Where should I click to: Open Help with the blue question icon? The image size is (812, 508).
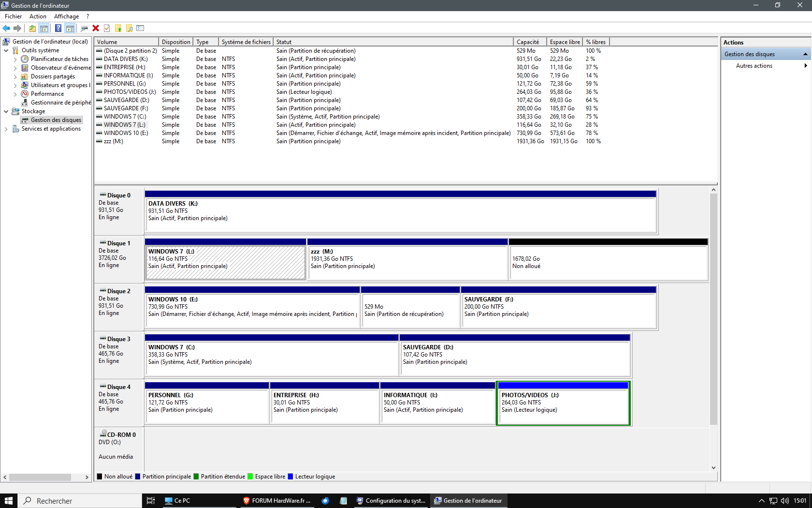click(x=58, y=28)
